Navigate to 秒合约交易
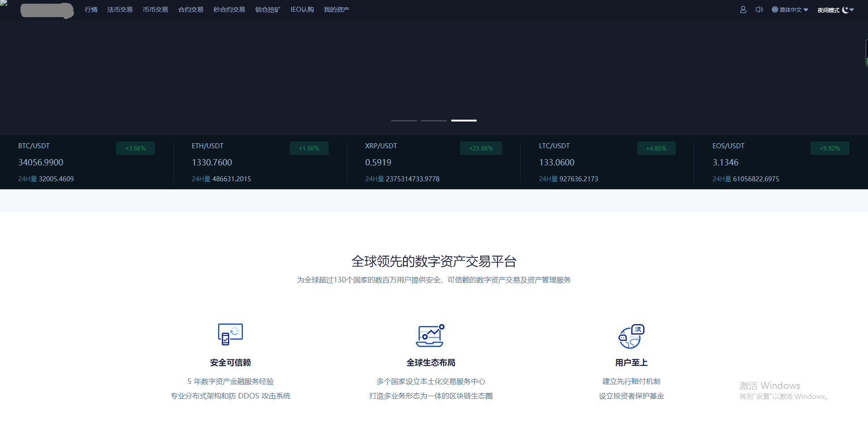Viewport: 868px width, 422px height. pos(229,10)
